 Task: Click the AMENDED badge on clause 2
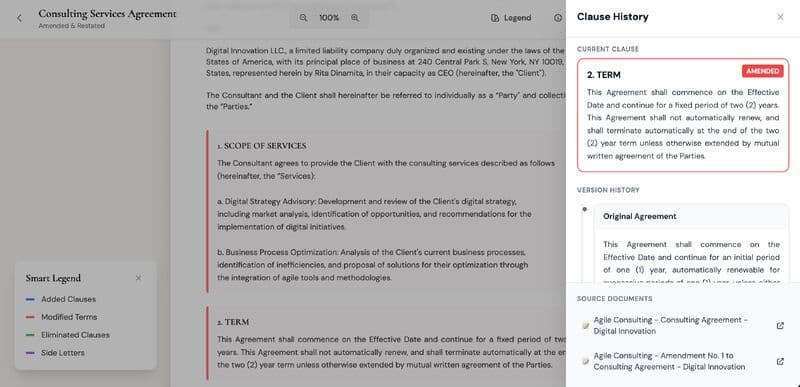(x=762, y=71)
